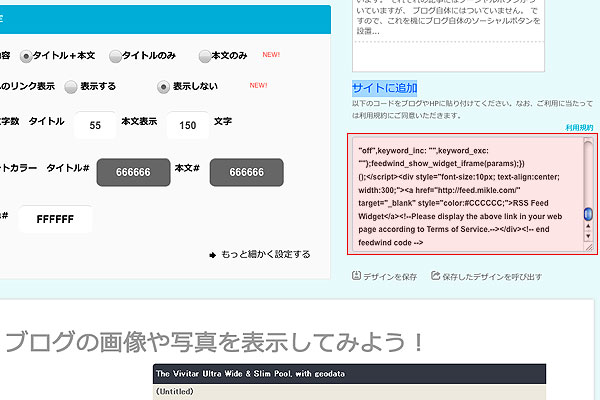Image resolution: width=600 pixels, height=400 pixels.
Task: Click the code box scrollbar thumb
Action: 588,214
